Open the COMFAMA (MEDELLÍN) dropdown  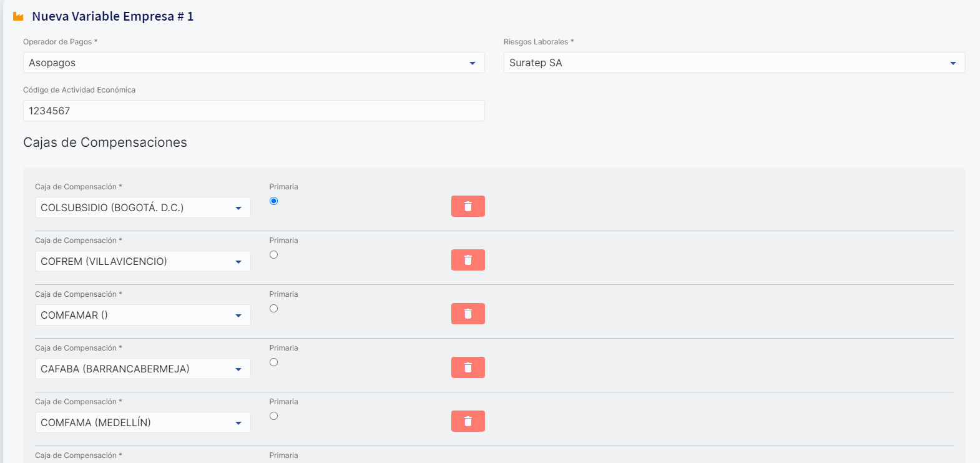pos(143,422)
